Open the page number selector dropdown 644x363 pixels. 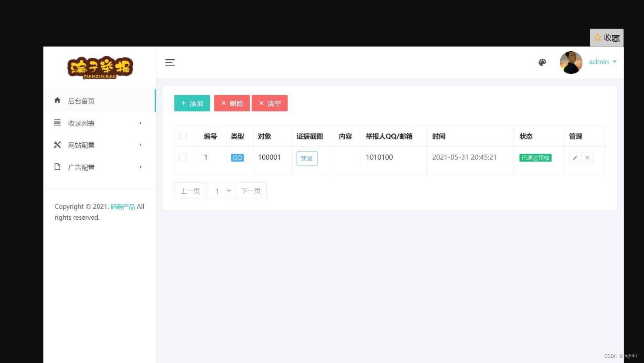[x=221, y=190]
